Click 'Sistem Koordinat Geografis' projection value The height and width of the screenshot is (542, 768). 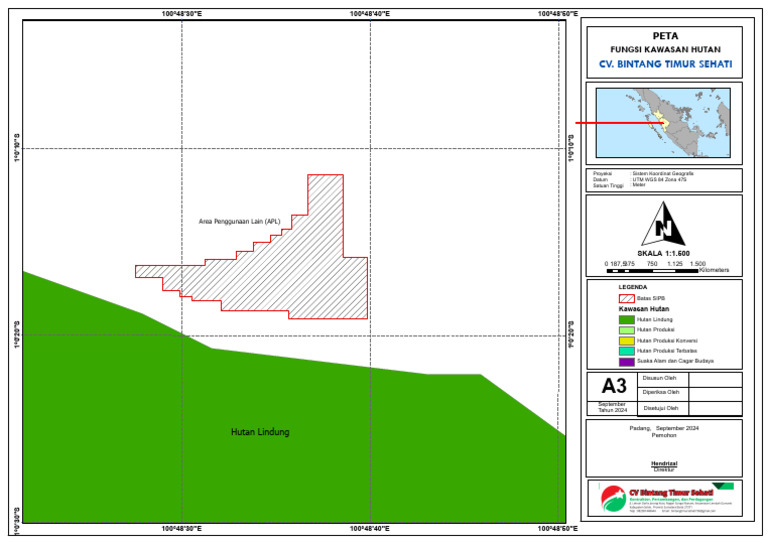pos(663,173)
